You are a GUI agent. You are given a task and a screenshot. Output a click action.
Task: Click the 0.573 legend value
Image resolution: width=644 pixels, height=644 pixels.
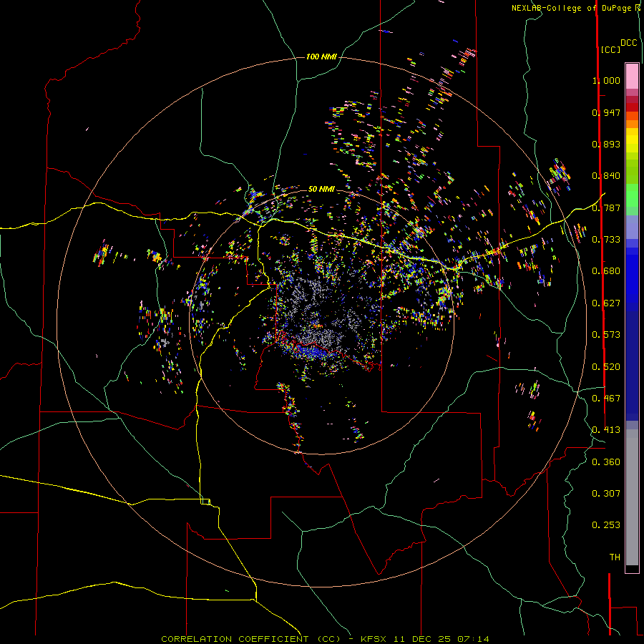pos(606,335)
